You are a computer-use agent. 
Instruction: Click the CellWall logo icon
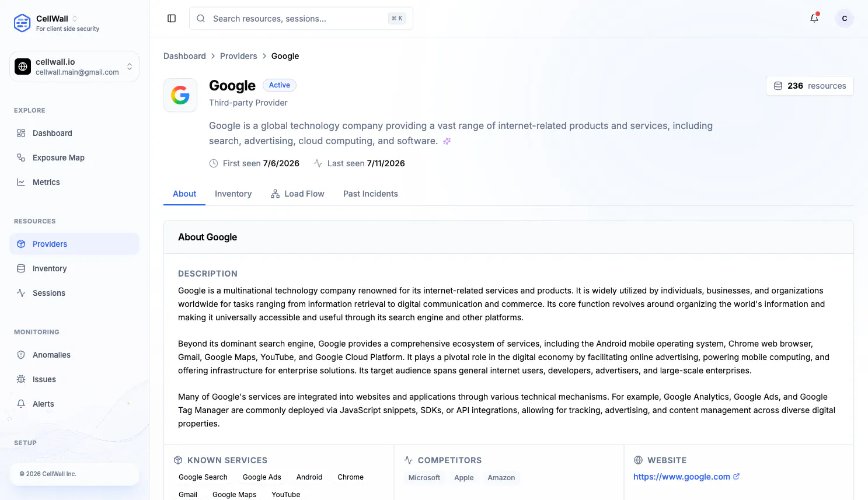pos(22,23)
